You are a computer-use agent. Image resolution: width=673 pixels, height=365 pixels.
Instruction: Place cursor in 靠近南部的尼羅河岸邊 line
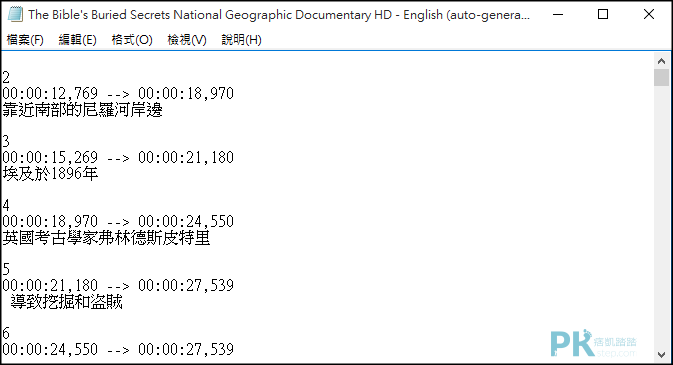click(82, 110)
